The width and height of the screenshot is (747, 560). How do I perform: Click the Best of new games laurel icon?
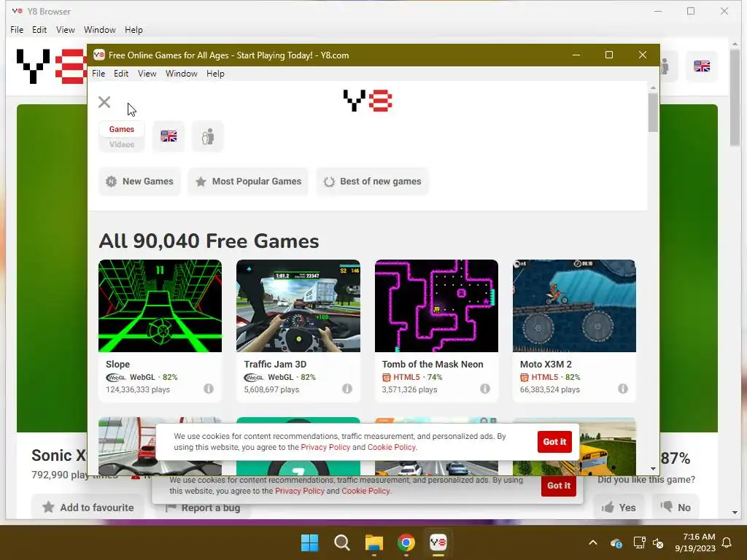tap(329, 182)
